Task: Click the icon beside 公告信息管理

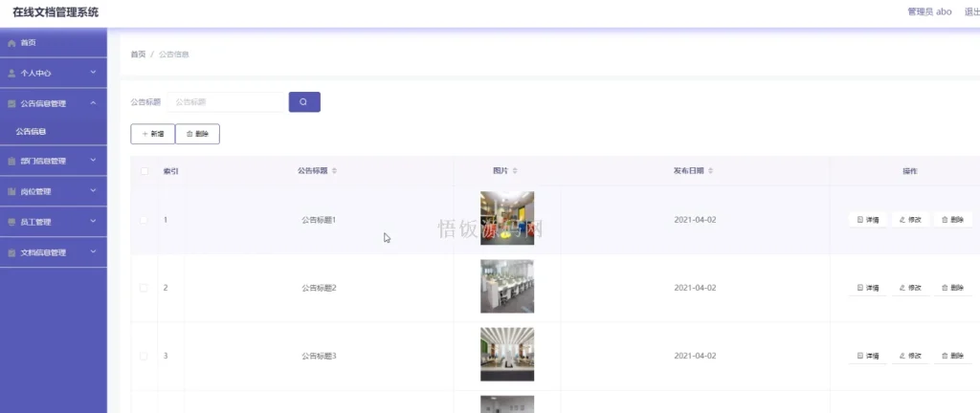Action: pyautogui.click(x=11, y=103)
